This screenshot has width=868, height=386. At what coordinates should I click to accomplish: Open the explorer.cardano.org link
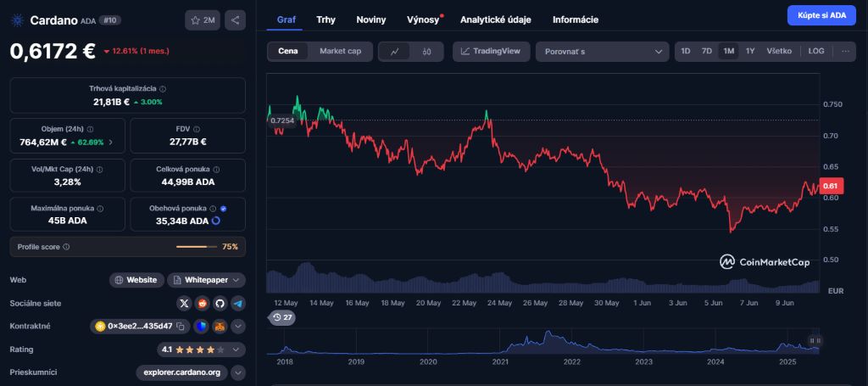point(181,372)
